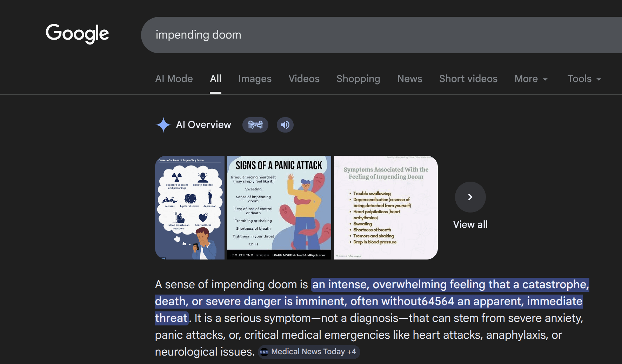This screenshot has width=622, height=364.
Task: Select the Images tab
Action: pos(255,79)
